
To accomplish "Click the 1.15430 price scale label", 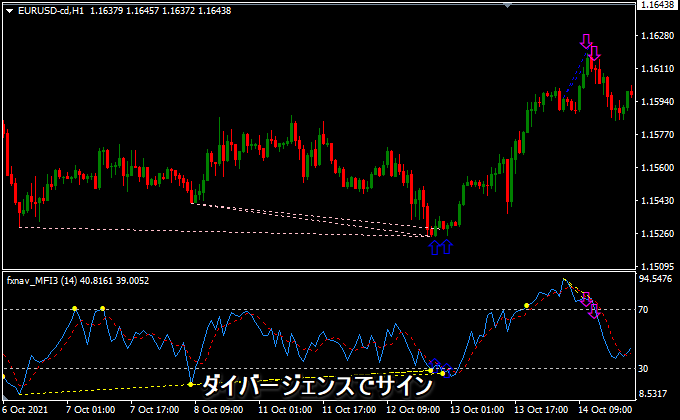I will point(657,200).
